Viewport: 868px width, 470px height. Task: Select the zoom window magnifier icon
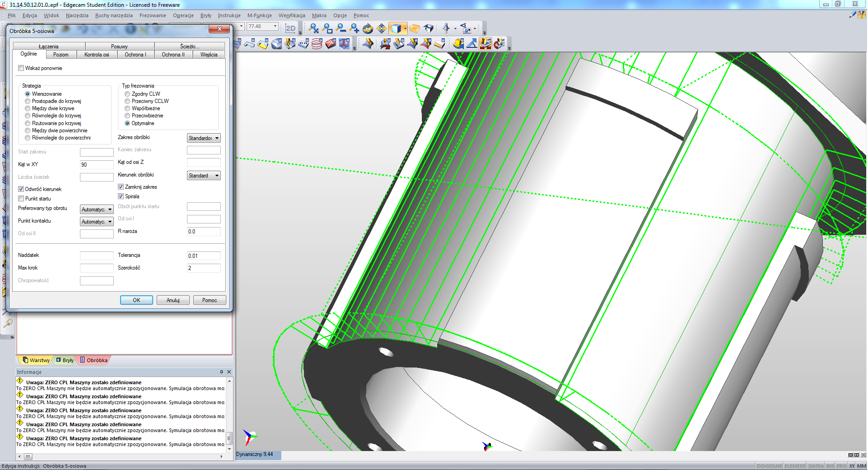tap(327, 28)
